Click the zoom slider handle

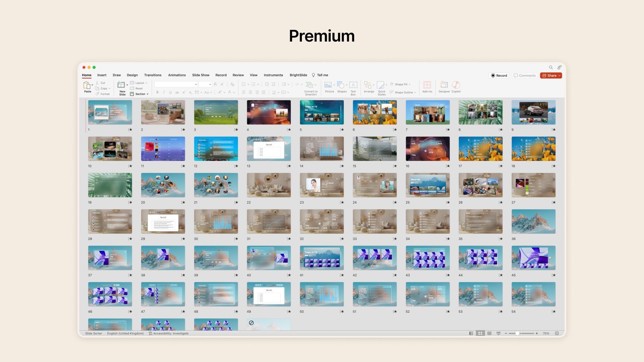click(x=518, y=334)
